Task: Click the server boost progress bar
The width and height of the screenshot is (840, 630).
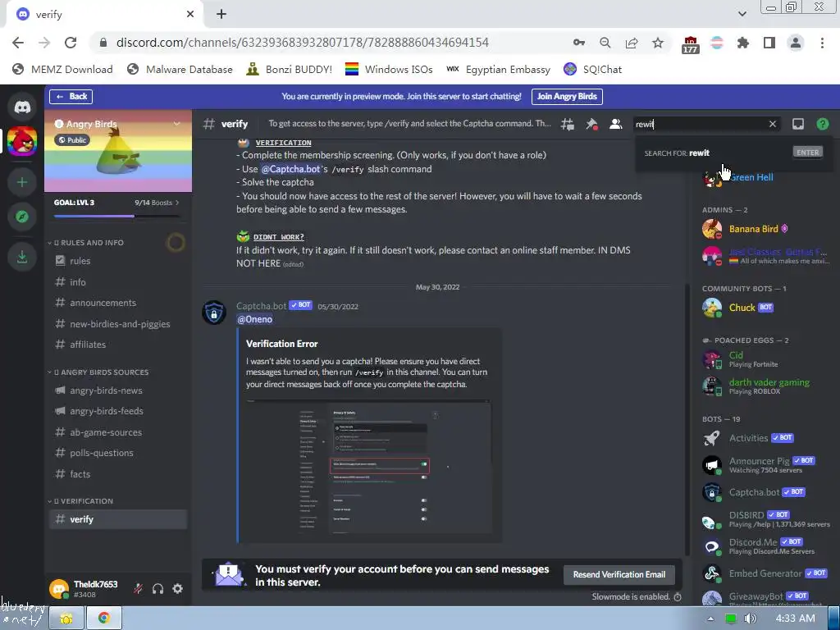Action: tap(116, 217)
